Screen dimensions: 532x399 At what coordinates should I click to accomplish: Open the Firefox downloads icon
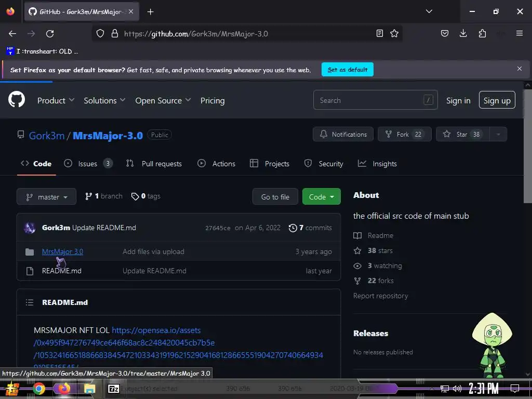pos(463,33)
